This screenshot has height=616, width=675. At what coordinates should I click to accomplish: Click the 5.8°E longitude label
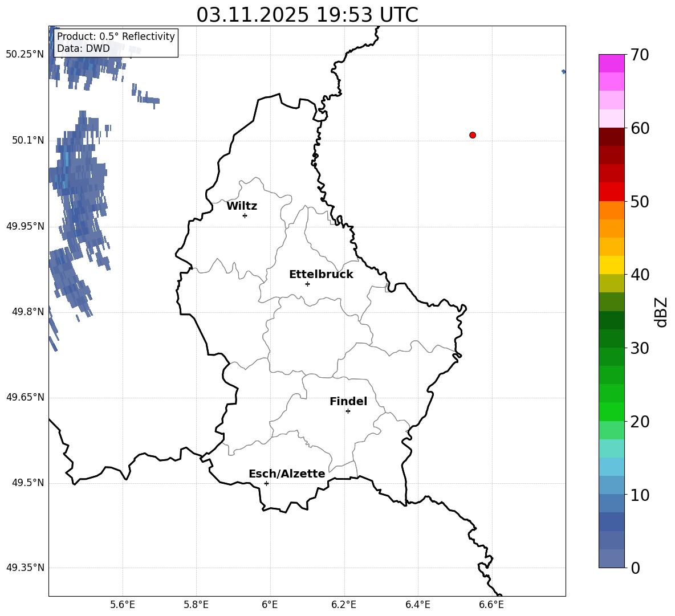coord(196,605)
